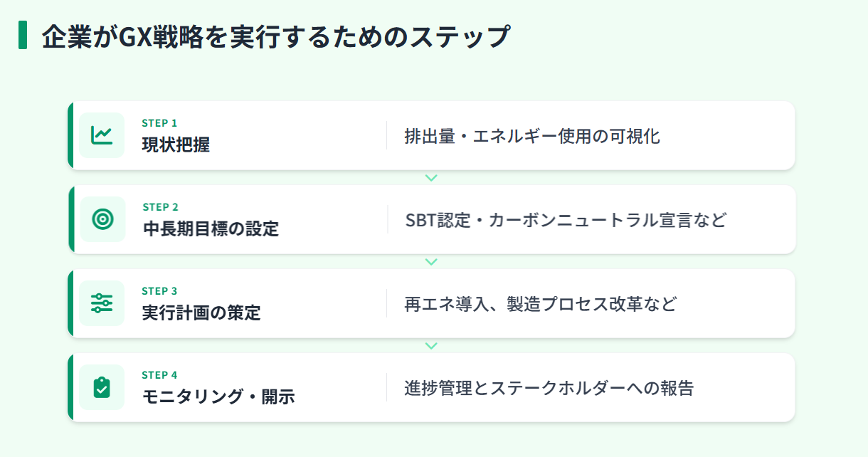Click the STEP 3 label
Screen dimensions: 868x457
[159, 291]
